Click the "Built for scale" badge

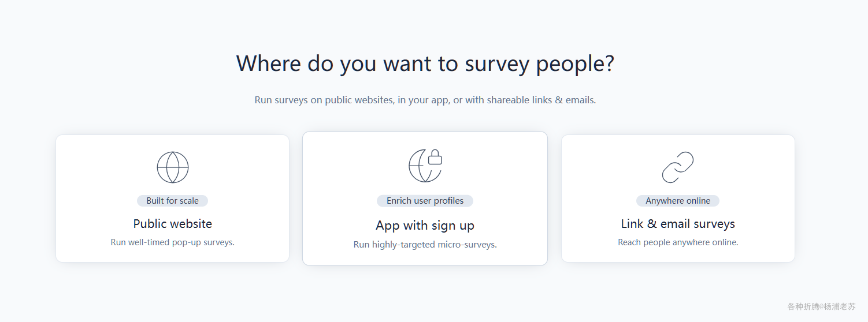[x=172, y=201]
